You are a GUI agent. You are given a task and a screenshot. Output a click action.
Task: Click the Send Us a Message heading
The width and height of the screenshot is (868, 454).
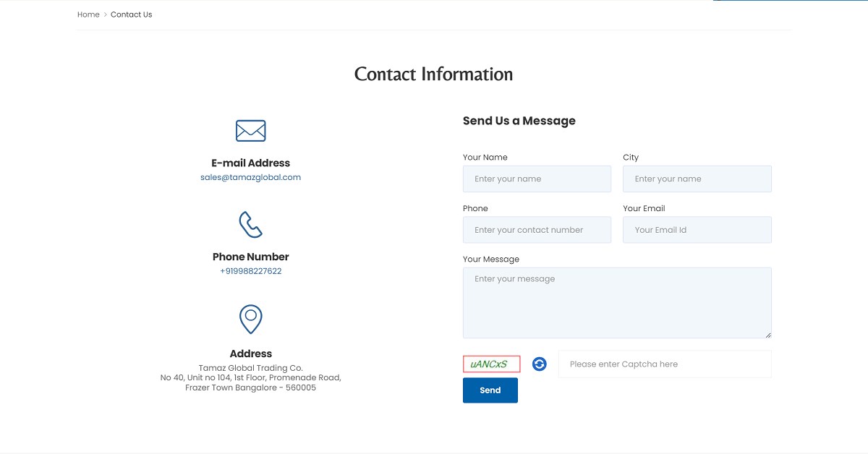(x=519, y=121)
